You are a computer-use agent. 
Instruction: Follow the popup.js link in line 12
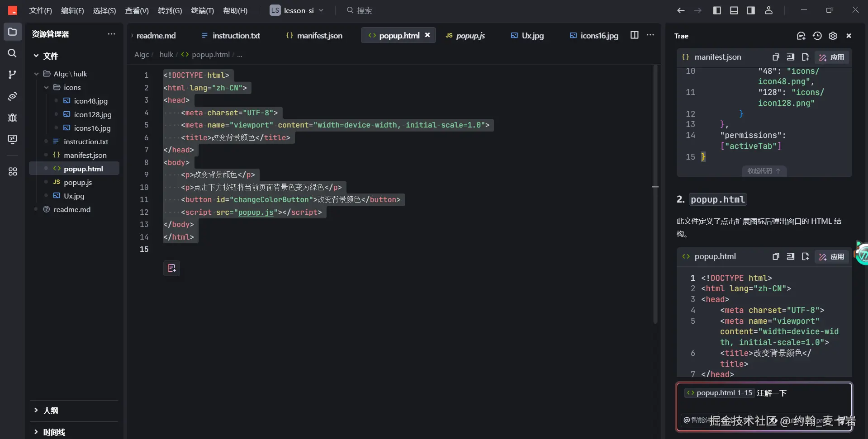(x=256, y=212)
